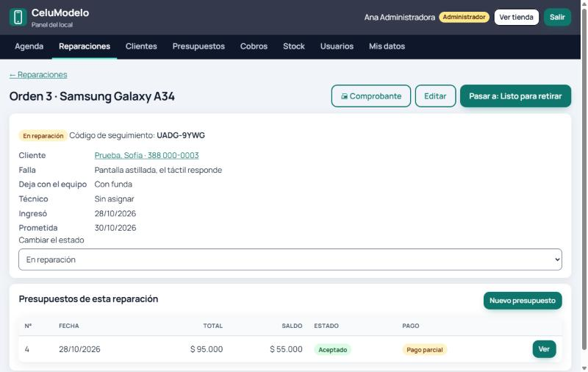
Task: Click the Con funda value
Action: pyautogui.click(x=113, y=185)
